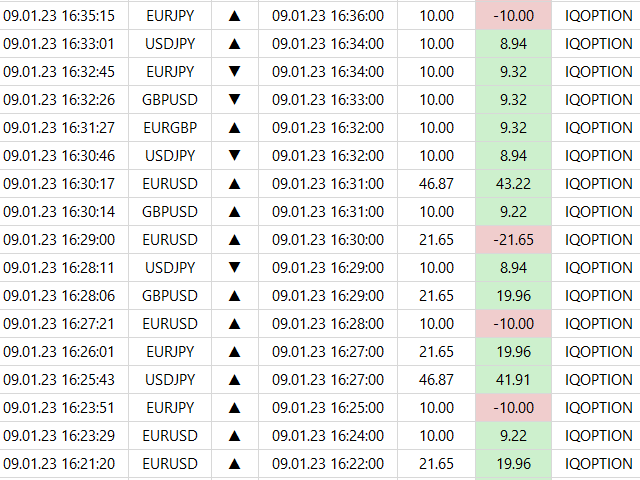
Task: Click the up arrow in the 16:21:20 EURUSD row
Action: [x=234, y=464]
